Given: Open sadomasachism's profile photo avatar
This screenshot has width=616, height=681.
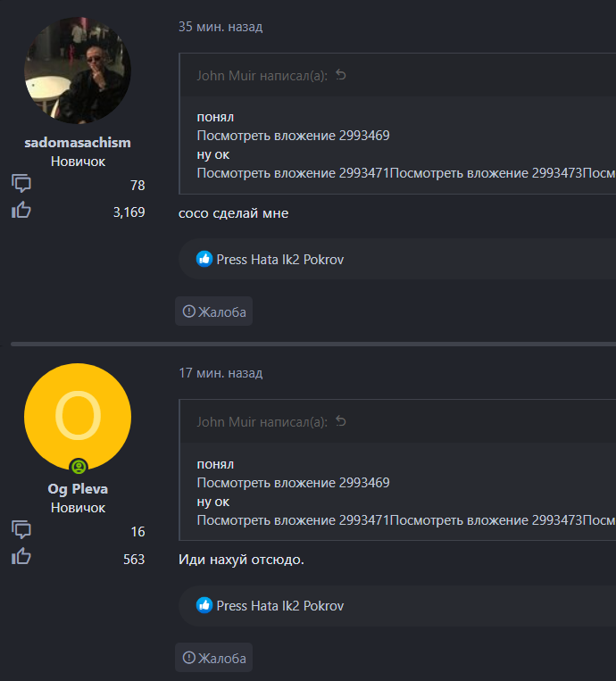Looking at the screenshot, I should point(78,71).
